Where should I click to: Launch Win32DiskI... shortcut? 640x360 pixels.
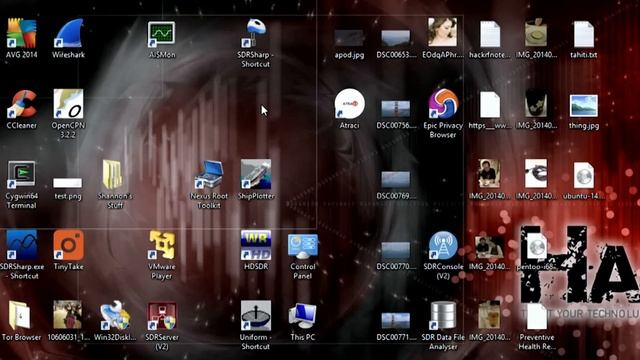pyautogui.click(x=115, y=316)
